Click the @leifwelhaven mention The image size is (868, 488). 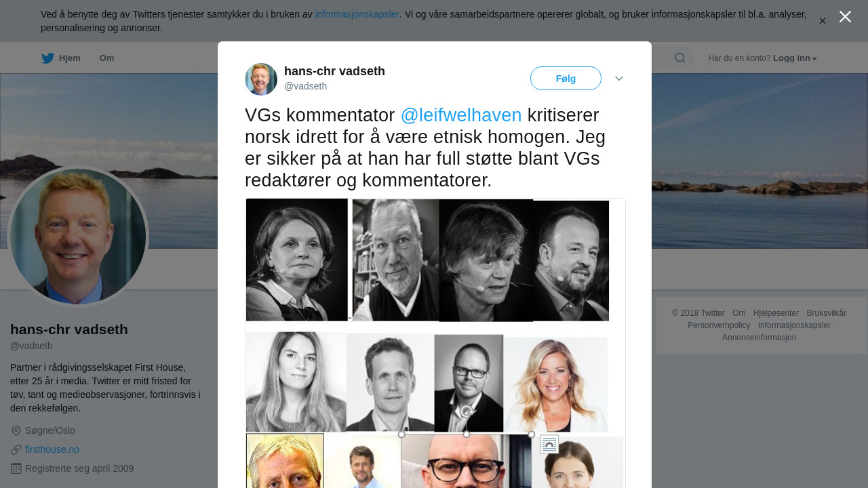461,115
